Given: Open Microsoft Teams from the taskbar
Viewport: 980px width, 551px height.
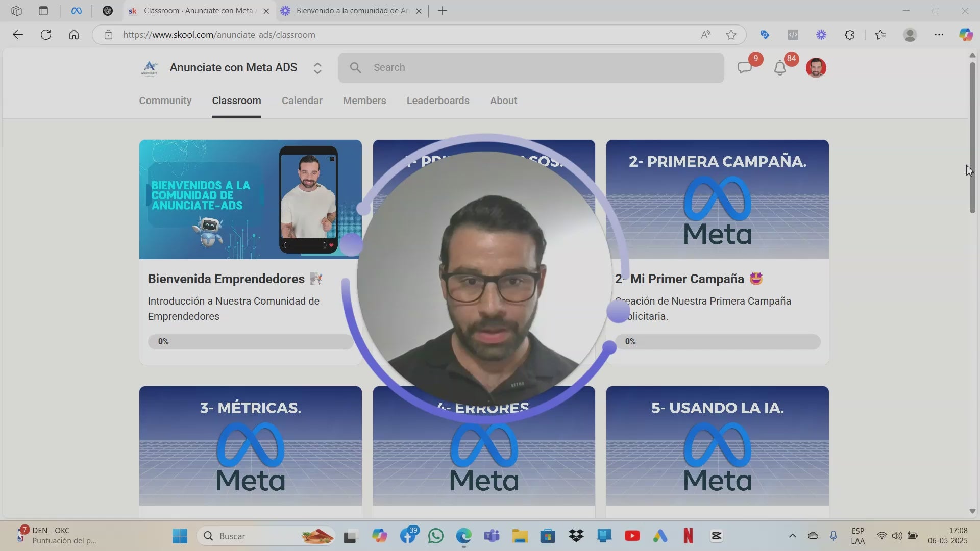Looking at the screenshot, I should [x=492, y=536].
